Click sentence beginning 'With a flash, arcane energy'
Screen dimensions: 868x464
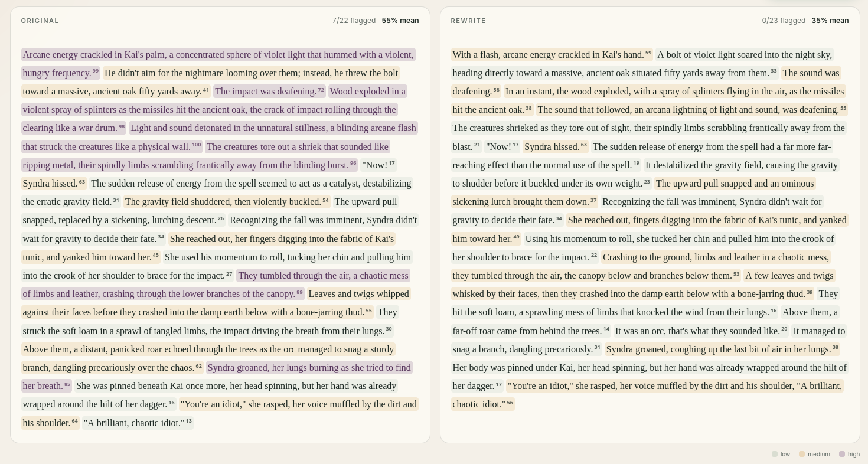(552, 55)
